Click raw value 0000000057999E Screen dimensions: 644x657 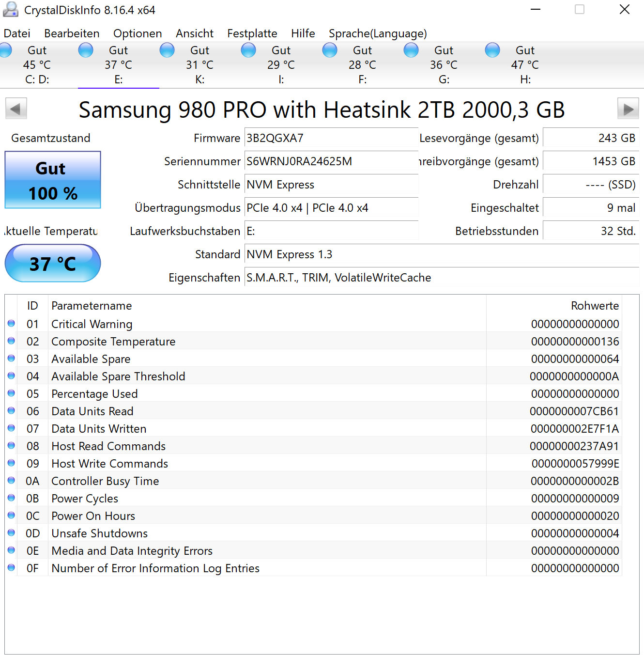pyautogui.click(x=575, y=464)
